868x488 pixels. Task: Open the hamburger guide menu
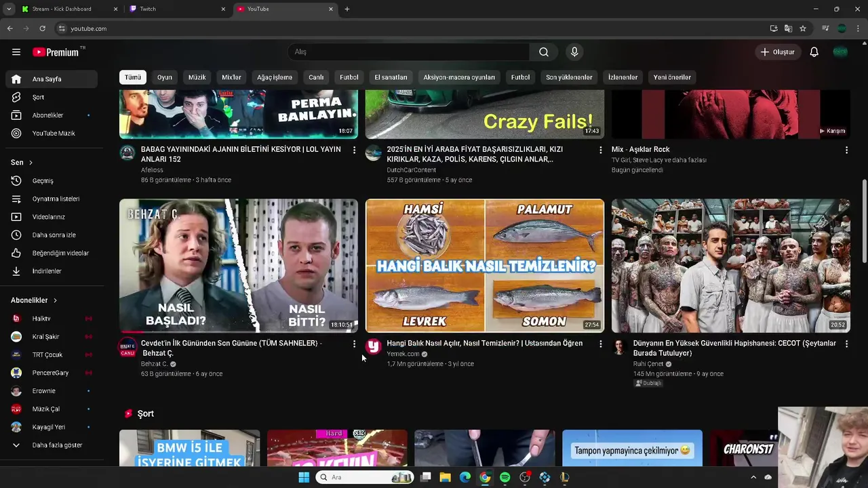(x=16, y=52)
